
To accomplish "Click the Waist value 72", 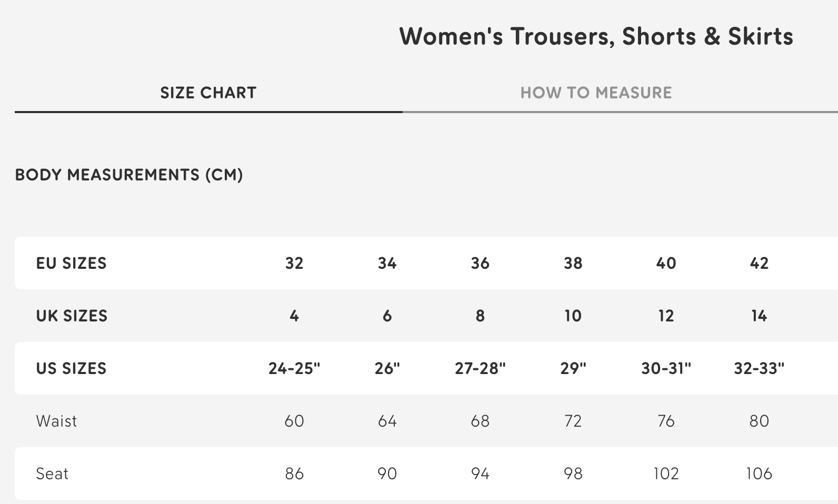I will pos(573,421).
